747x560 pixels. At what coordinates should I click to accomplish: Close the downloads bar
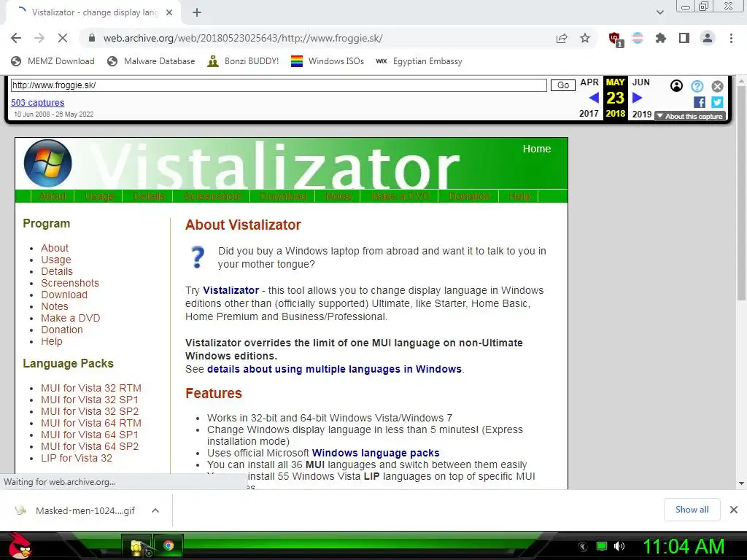(x=734, y=510)
